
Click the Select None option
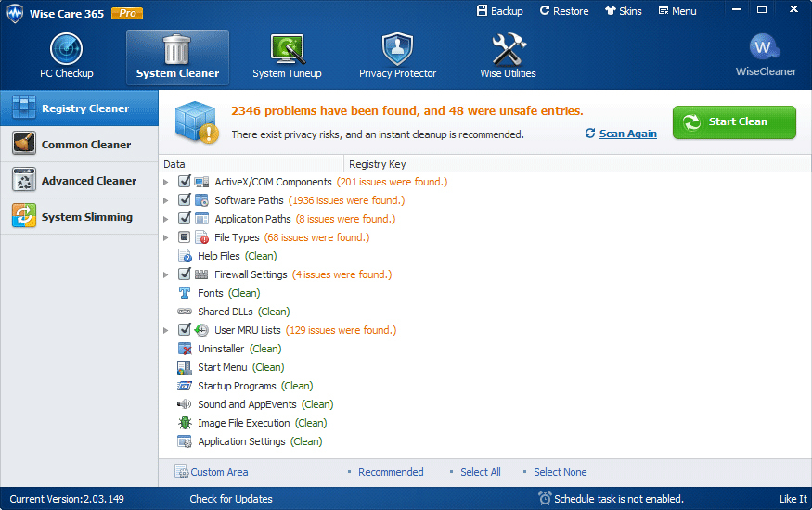point(560,472)
